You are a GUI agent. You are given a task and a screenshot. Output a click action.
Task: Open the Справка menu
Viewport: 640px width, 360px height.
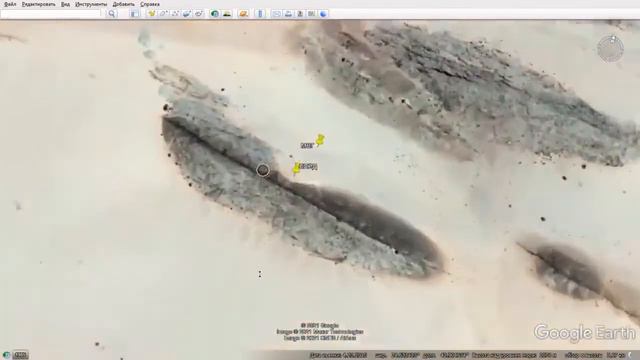pyautogui.click(x=150, y=4)
